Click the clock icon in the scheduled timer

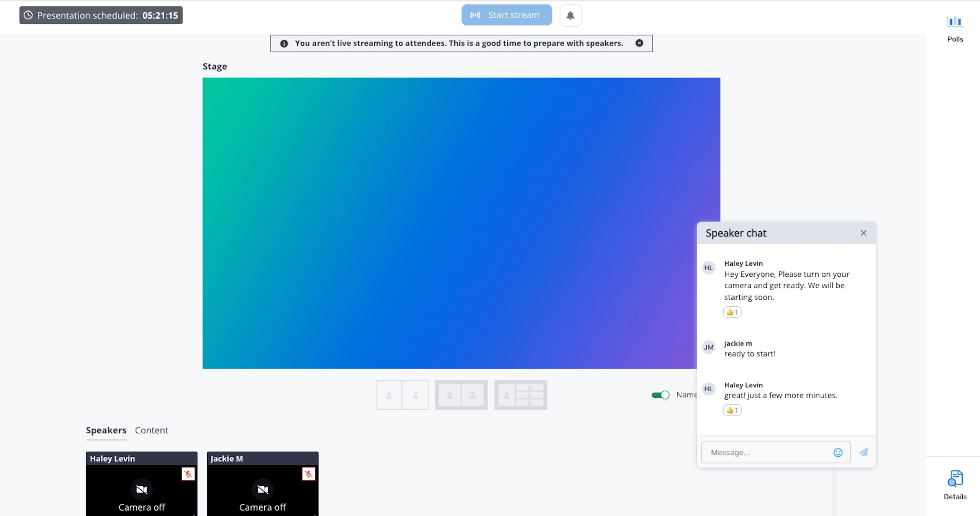[28, 15]
